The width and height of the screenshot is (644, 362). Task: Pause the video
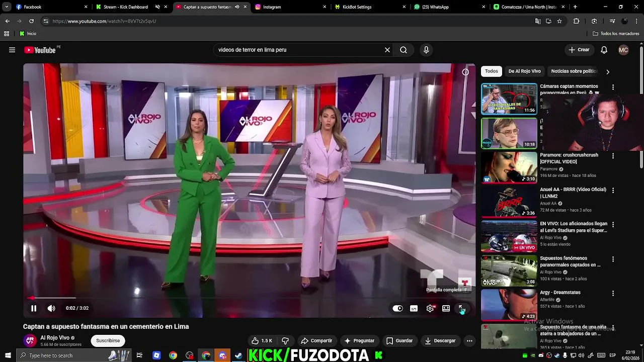pos(34,308)
